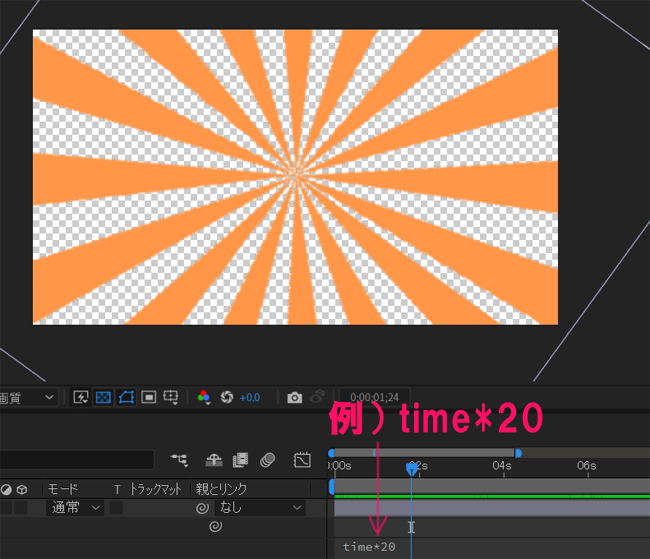Toggle the transparency grid checkerboard button

coord(104,397)
